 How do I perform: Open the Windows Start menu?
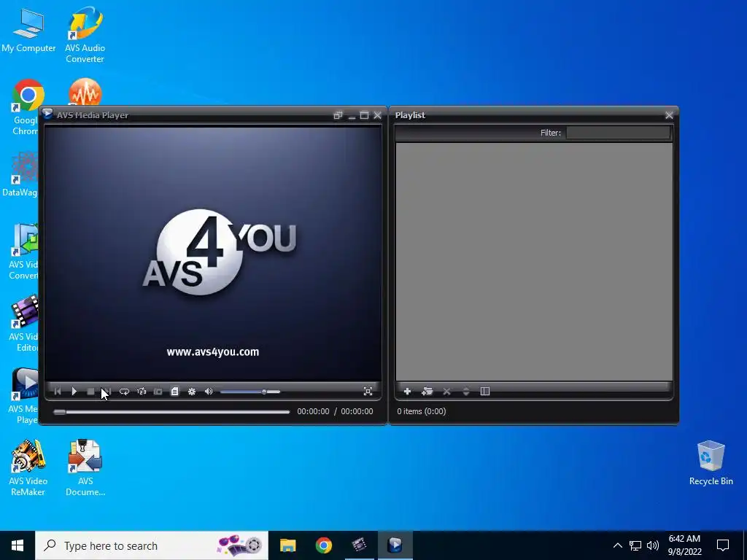click(18, 545)
